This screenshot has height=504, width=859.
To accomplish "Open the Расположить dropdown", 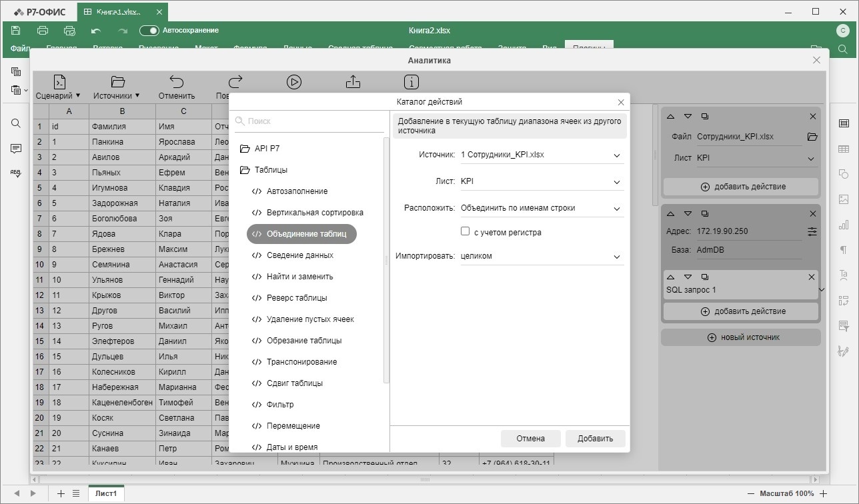I will tap(541, 208).
